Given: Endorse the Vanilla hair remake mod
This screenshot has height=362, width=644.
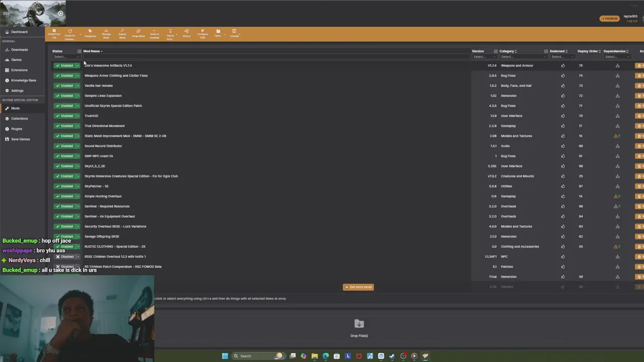Looking at the screenshot, I should [x=563, y=85].
